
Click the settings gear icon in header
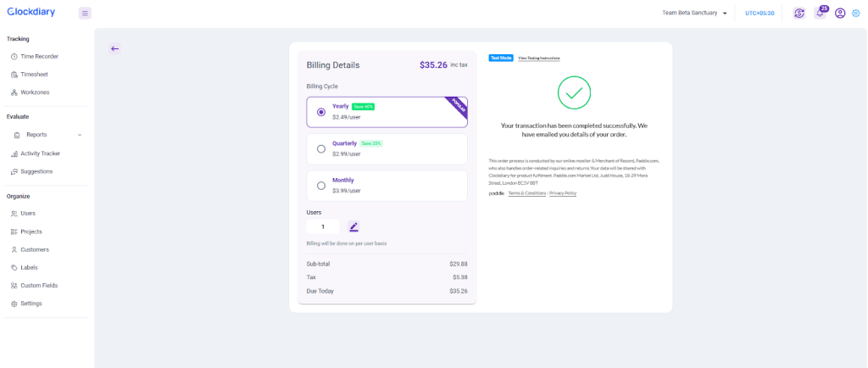click(x=855, y=14)
